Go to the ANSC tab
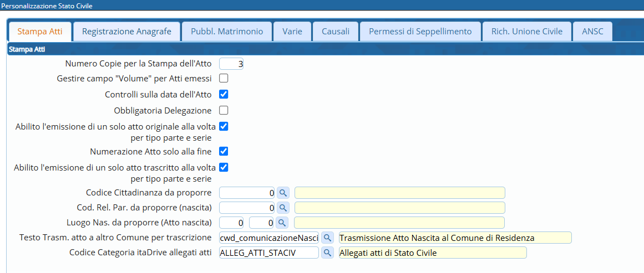 pyautogui.click(x=592, y=32)
